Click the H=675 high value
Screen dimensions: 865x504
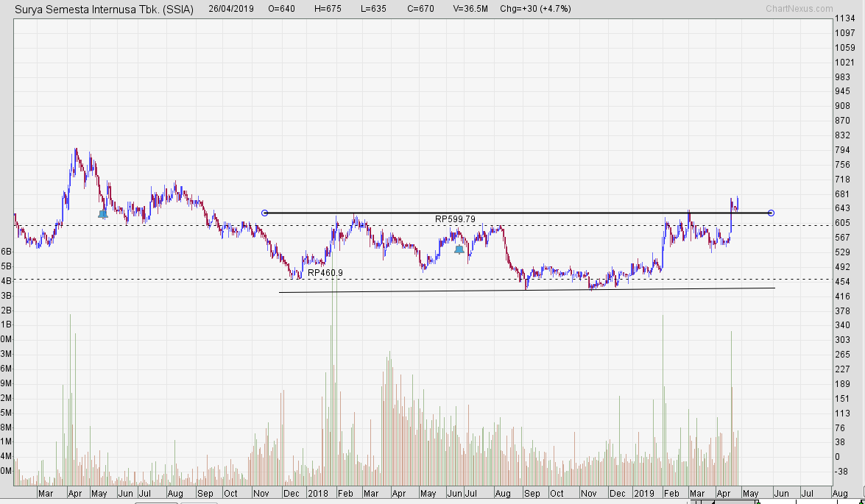(x=328, y=9)
